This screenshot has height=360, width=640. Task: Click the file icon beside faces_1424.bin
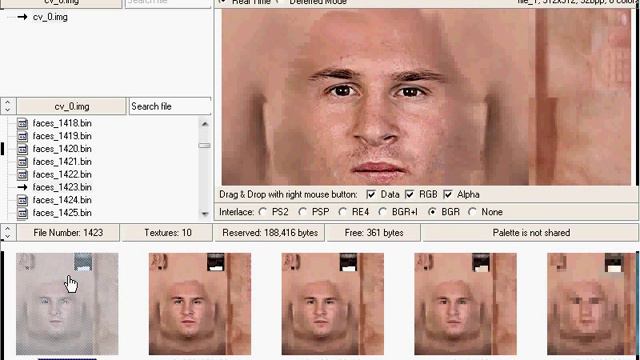(x=22, y=200)
